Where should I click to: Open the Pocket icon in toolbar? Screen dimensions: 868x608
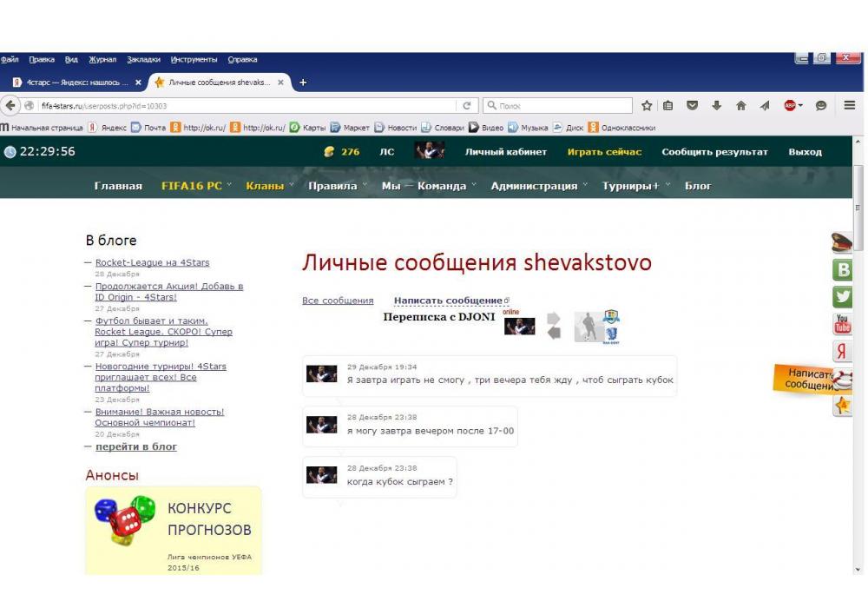[x=693, y=106]
